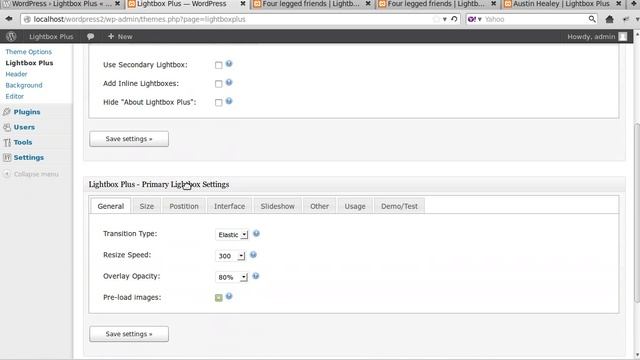
Task: Click the Tools menu icon
Action: (7, 142)
